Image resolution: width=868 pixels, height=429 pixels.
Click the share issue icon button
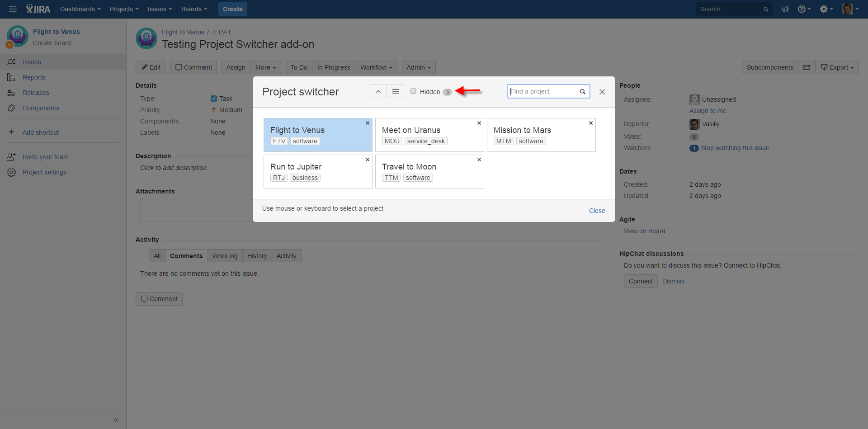click(x=807, y=67)
